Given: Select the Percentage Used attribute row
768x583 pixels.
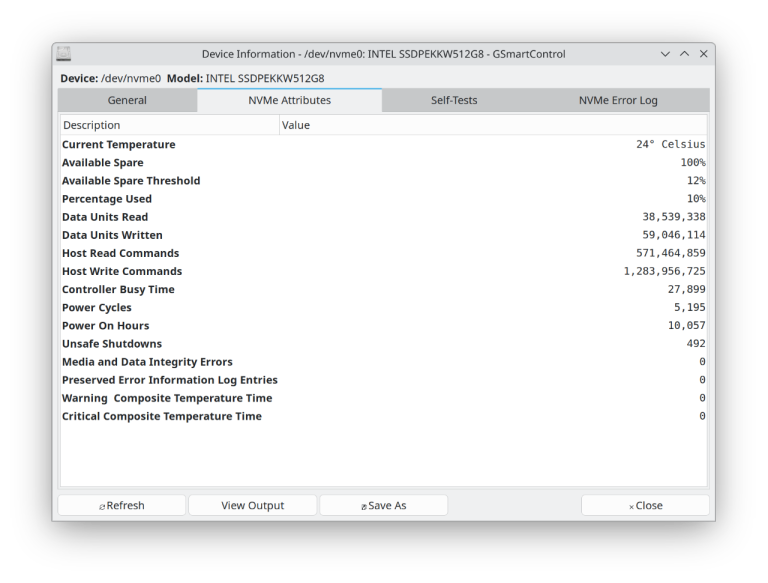Looking at the screenshot, I should pos(384,199).
